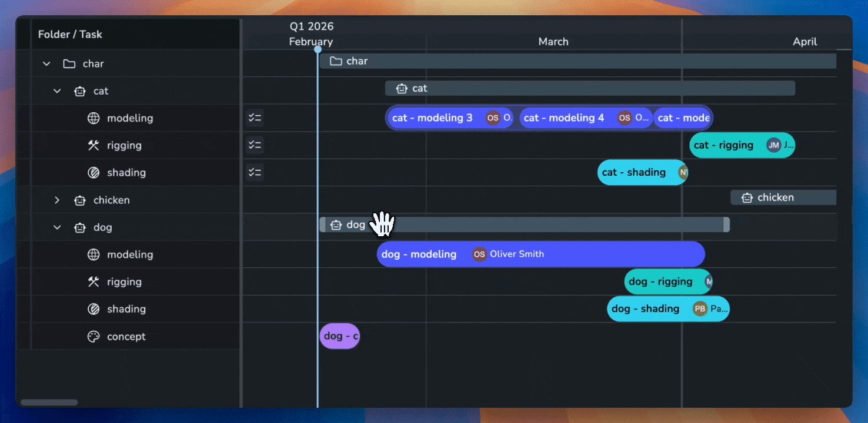The image size is (868, 423).
Task: Toggle the checklist icon on cat's modeling row
Action: point(255,117)
